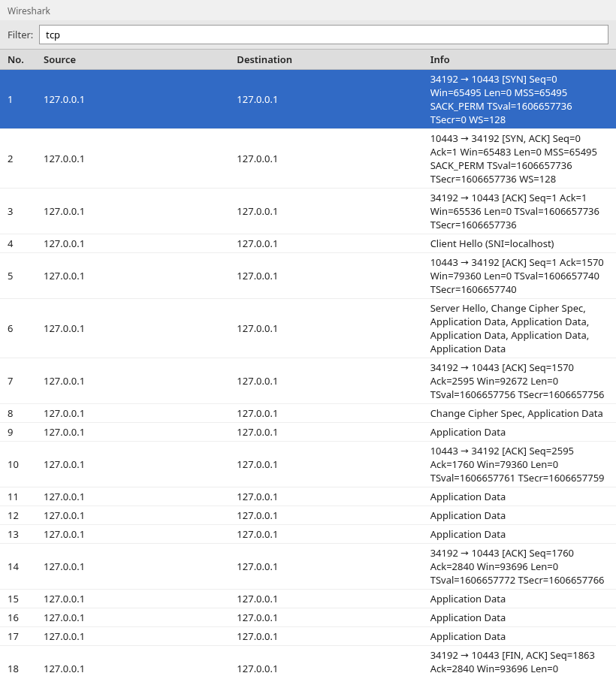Select packet 10 ACK Seq=2595 info
The height and width of the screenshot is (676, 616).
308,464
